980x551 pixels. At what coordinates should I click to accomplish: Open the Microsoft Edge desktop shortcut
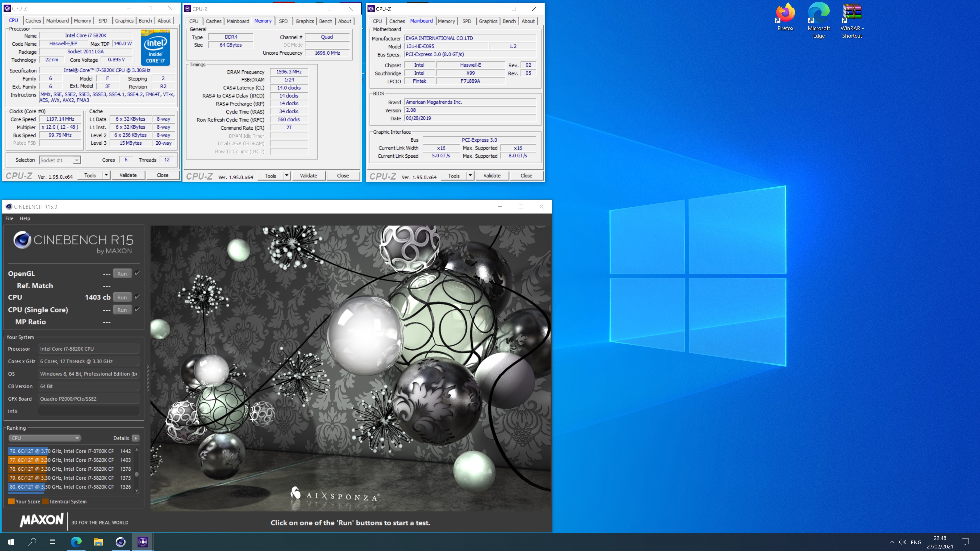[819, 21]
